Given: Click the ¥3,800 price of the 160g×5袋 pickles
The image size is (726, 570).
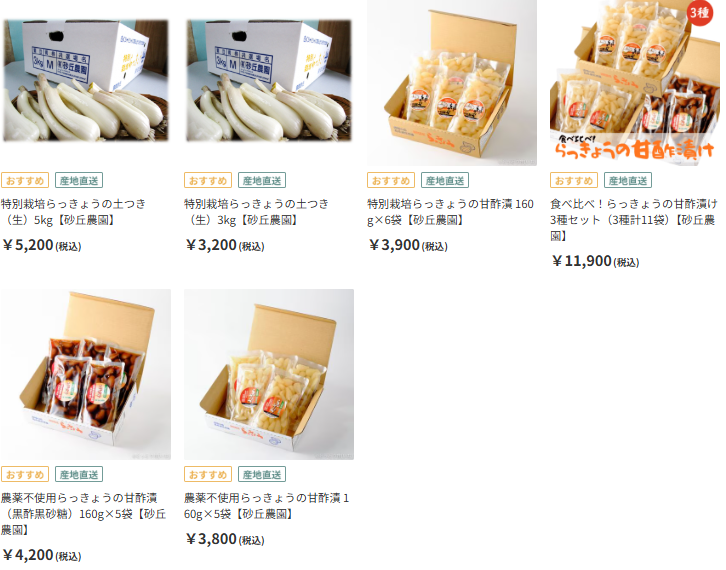Looking at the screenshot, I should (225, 539).
